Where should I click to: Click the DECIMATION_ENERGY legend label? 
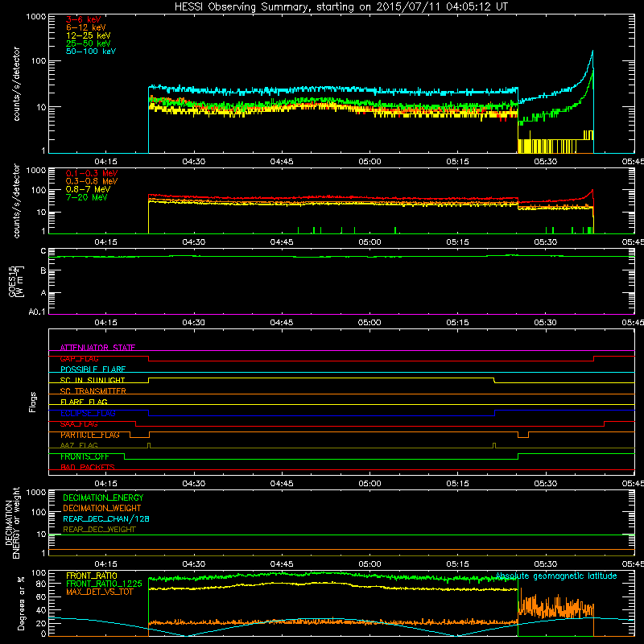click(x=103, y=497)
